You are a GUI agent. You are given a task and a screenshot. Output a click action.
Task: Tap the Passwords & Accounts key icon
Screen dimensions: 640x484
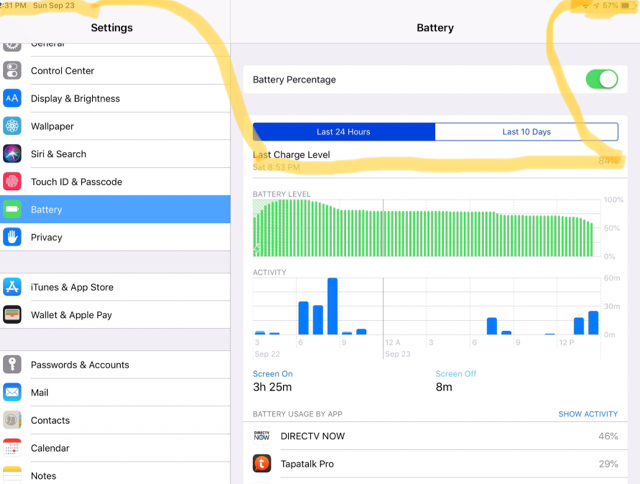click(12, 364)
